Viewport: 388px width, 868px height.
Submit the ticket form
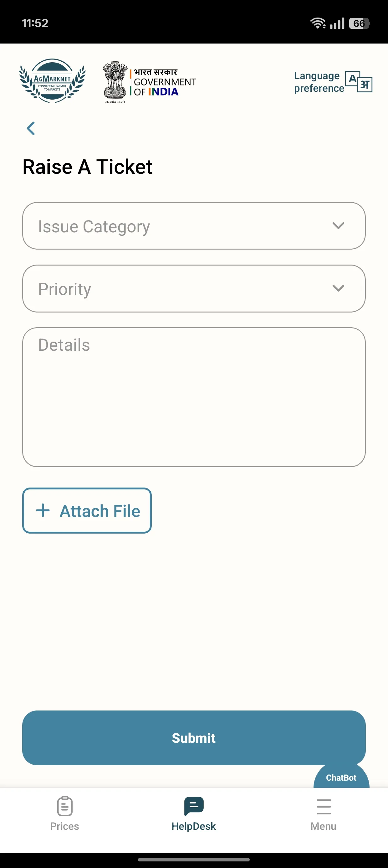coord(194,738)
